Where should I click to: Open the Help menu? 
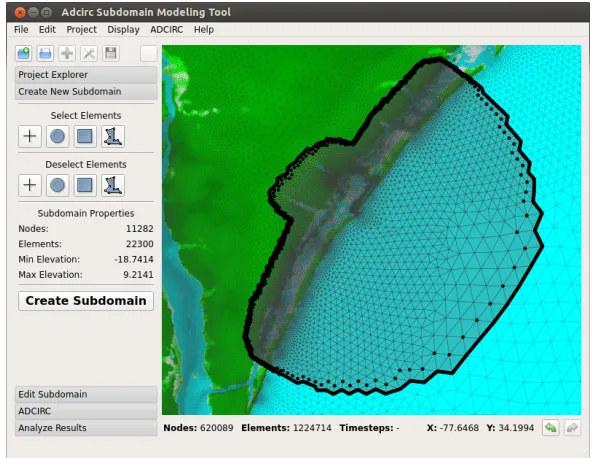pyautogui.click(x=204, y=30)
